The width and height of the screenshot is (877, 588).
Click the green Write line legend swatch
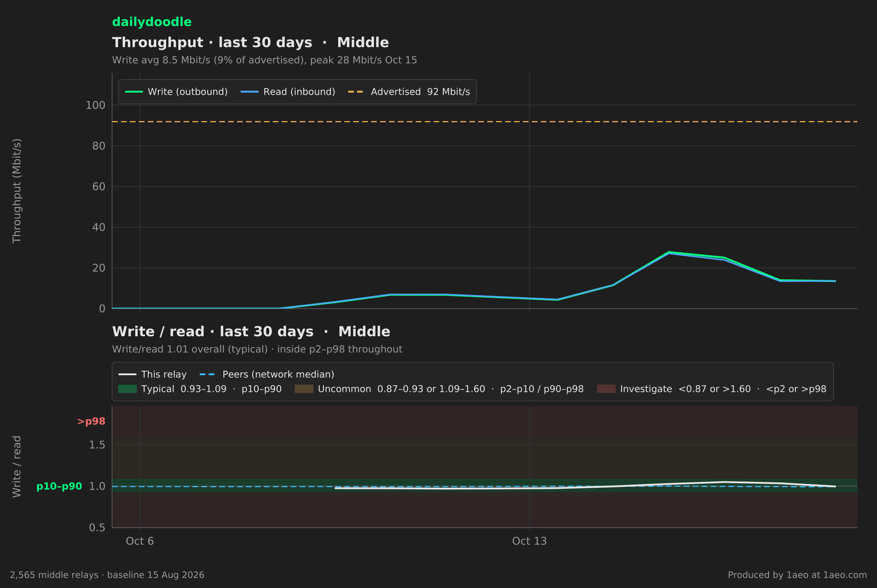click(x=134, y=92)
